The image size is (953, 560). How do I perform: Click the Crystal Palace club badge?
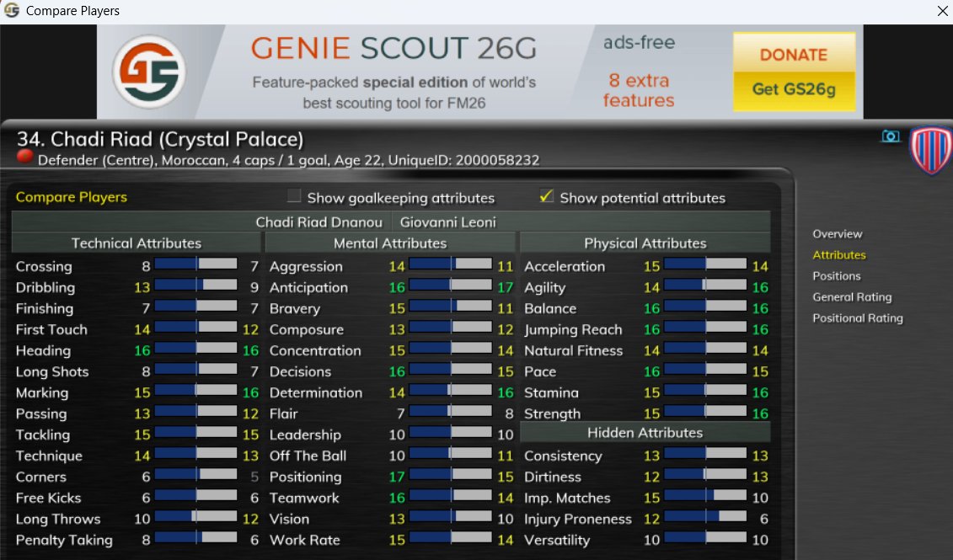point(931,149)
